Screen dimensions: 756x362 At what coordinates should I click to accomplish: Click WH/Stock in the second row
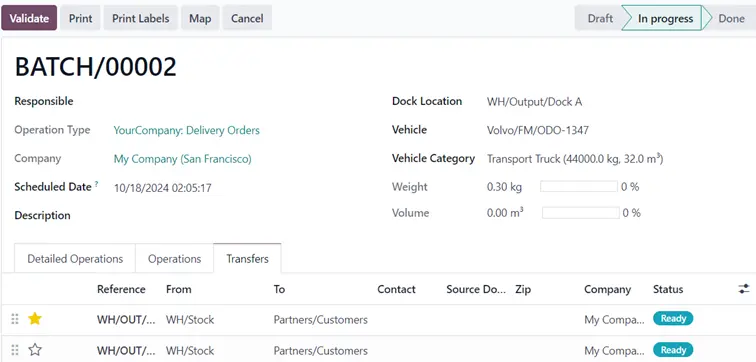[190, 350]
